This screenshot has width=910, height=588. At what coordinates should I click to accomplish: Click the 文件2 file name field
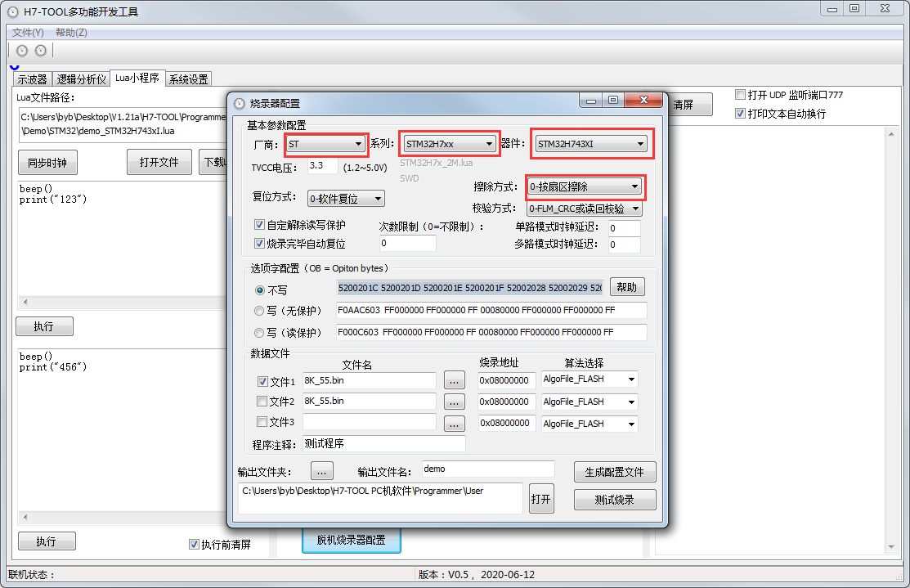(x=369, y=401)
